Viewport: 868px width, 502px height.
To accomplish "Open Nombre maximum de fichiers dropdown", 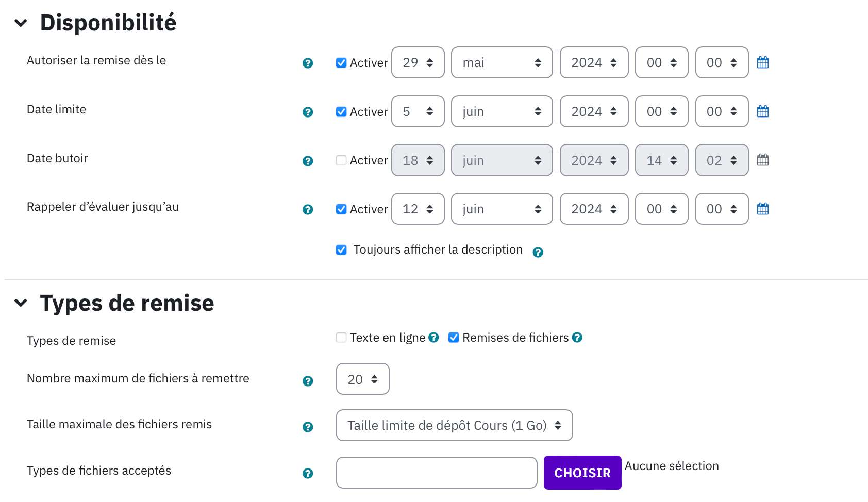I will click(362, 379).
